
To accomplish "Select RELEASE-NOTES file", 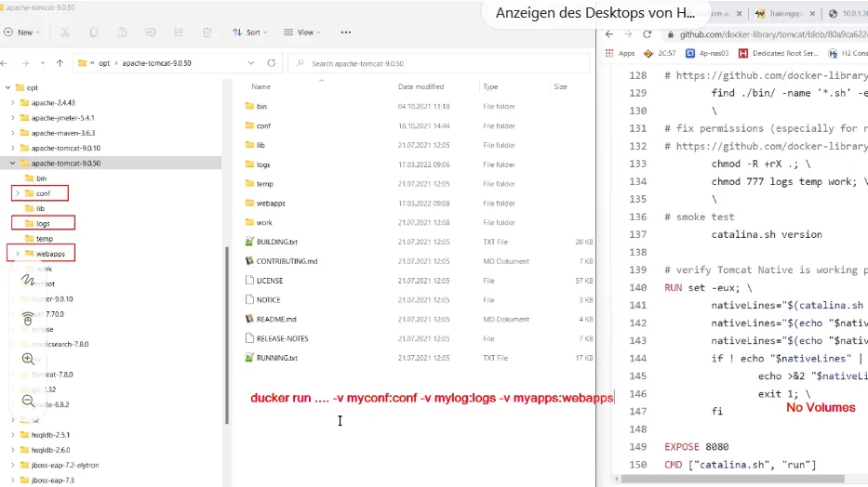I will pos(282,338).
